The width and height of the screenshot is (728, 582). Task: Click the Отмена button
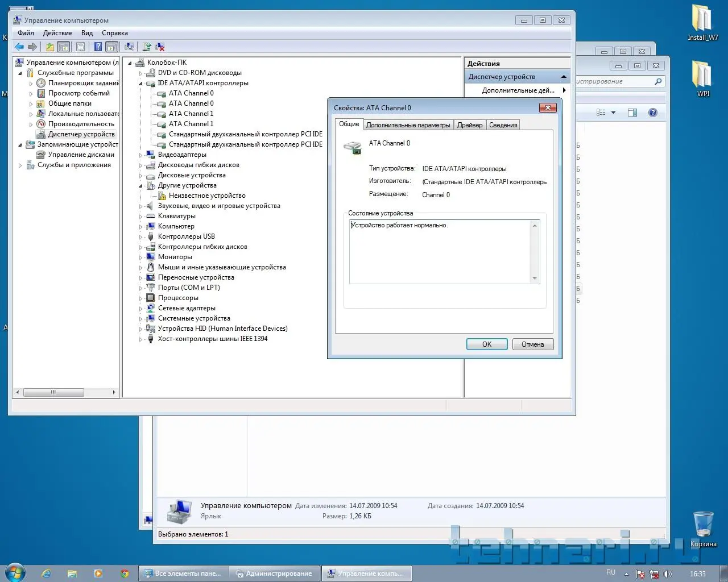[x=532, y=344]
